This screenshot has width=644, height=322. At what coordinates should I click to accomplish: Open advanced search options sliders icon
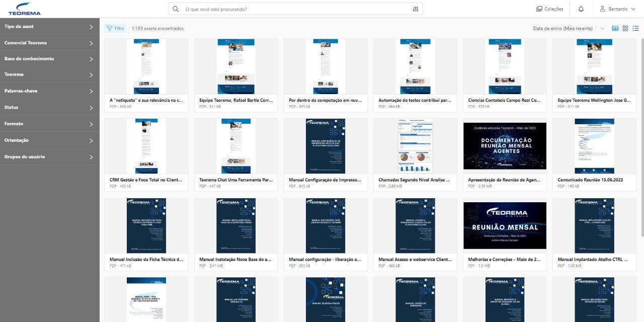click(x=416, y=9)
